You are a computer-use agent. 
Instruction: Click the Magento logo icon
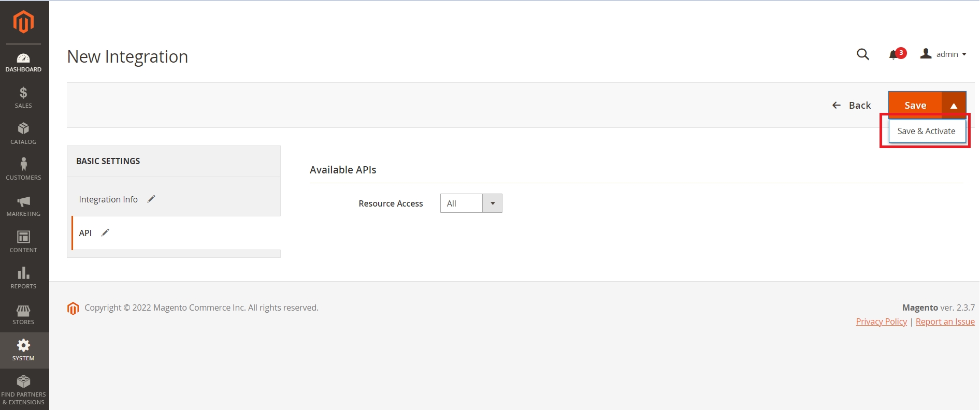(x=23, y=22)
